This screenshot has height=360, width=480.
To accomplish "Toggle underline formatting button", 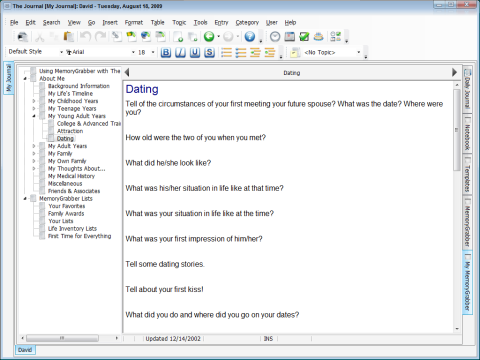I will [x=195, y=52].
